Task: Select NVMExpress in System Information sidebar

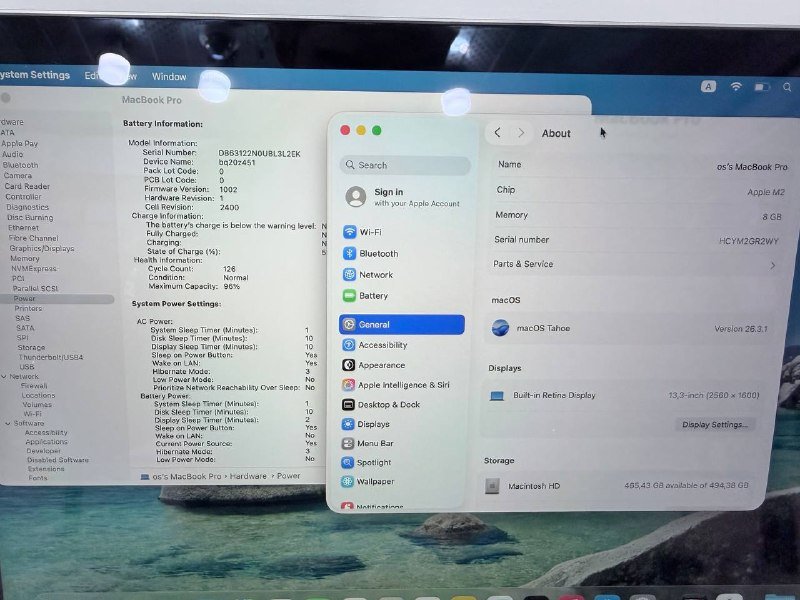Action: coord(34,268)
